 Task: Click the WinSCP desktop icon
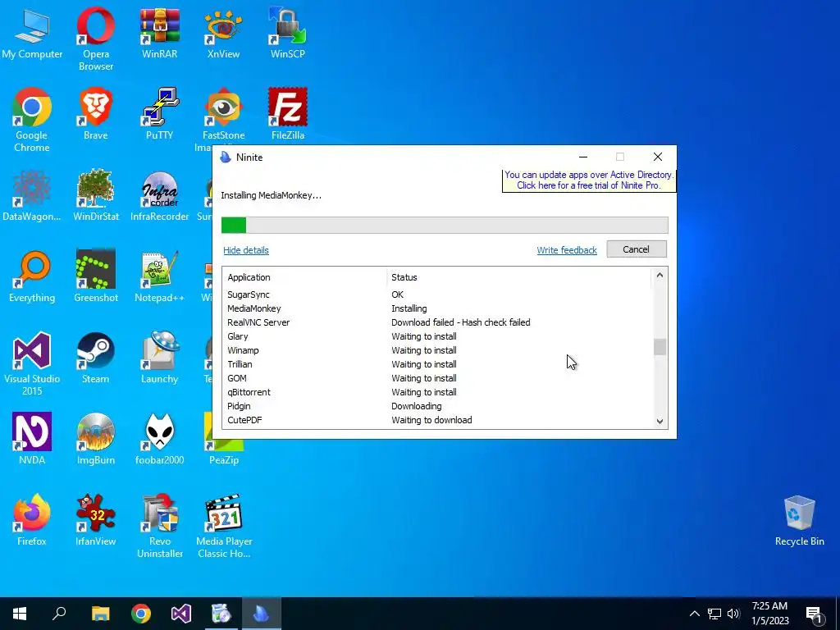point(288,33)
